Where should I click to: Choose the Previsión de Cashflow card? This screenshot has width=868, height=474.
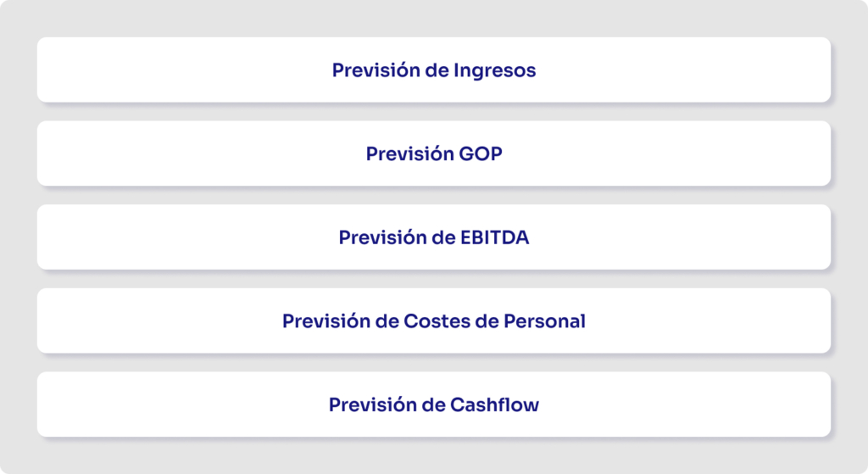tap(433, 404)
